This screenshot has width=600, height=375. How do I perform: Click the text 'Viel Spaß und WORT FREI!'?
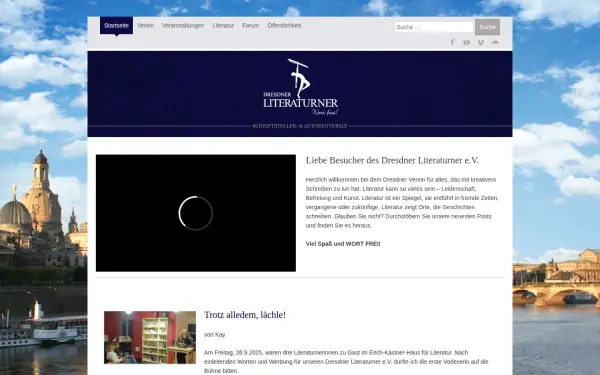pyautogui.click(x=343, y=244)
